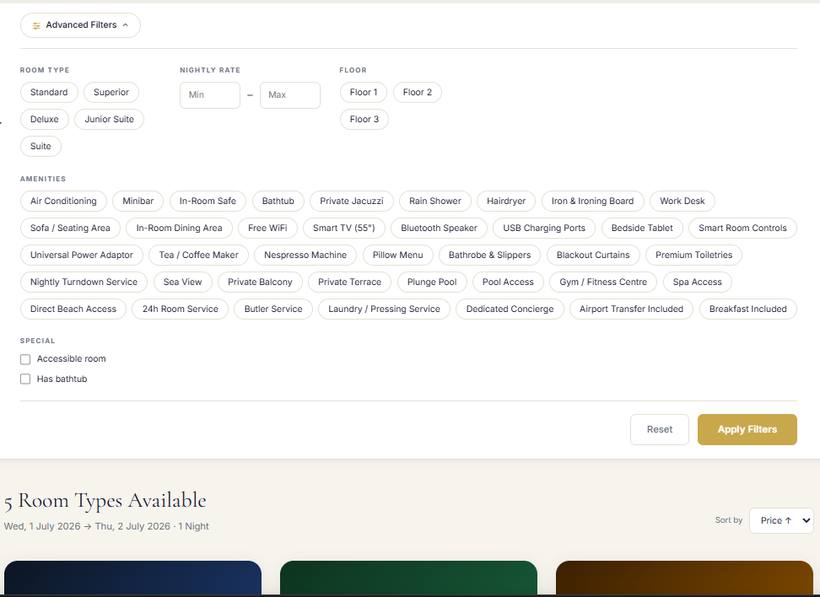Toggle the Minibar amenity chip
The image size is (820, 597).
[138, 201]
